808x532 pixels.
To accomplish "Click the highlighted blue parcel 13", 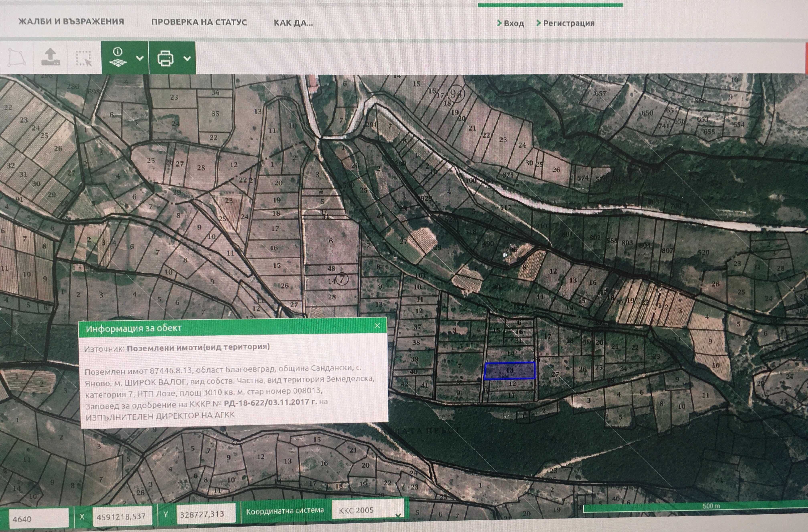I will tap(510, 370).
